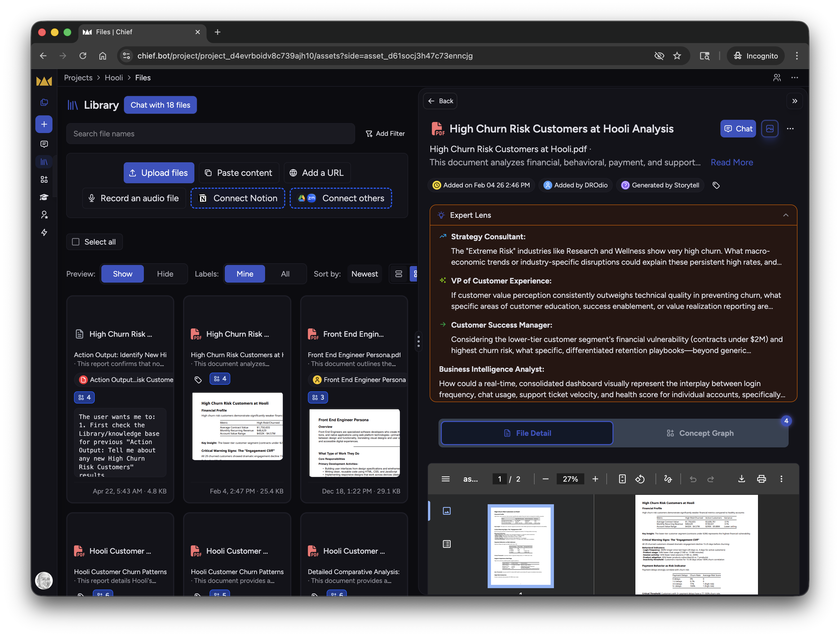
Task: Open concept badge 4 on High Churn Risk PDF card
Action: point(220,378)
